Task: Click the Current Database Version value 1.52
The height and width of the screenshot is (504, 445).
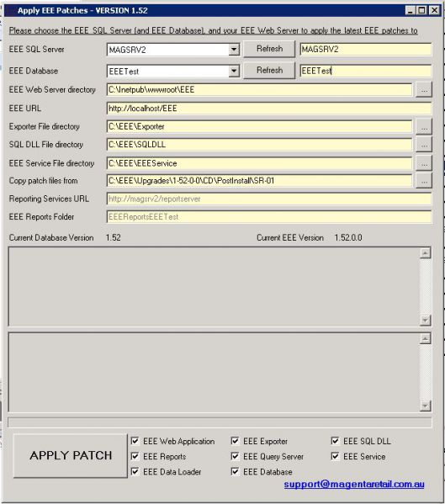Action: click(113, 238)
